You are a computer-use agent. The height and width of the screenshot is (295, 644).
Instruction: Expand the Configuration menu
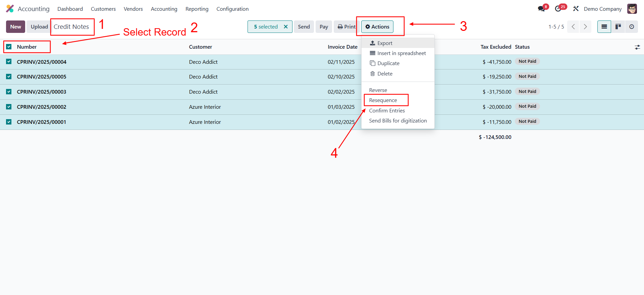pyautogui.click(x=232, y=9)
